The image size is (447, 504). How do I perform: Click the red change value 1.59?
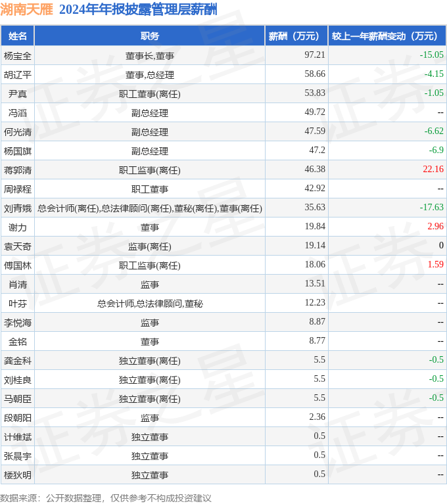click(x=435, y=265)
